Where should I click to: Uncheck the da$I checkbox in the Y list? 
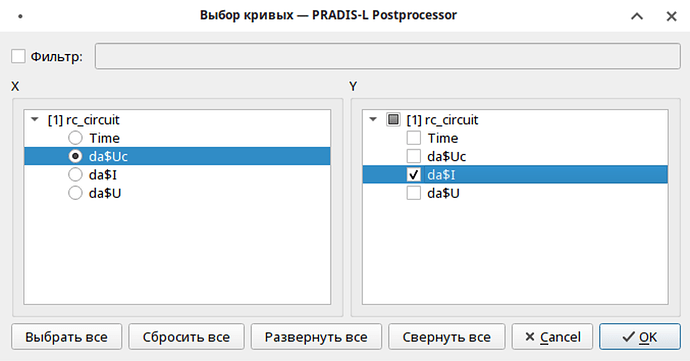[414, 175]
